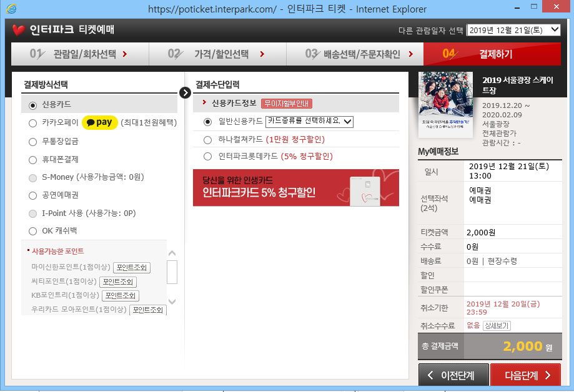The width and height of the screenshot is (574, 392).
Task: Click the 서울광장 스케이트장 poster thumbnail
Action: [x=445, y=105]
